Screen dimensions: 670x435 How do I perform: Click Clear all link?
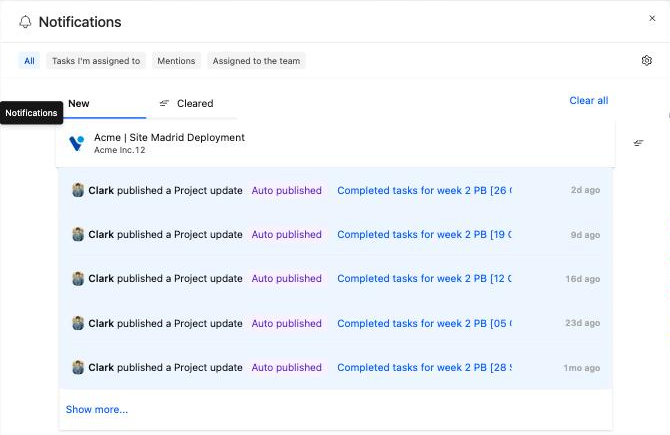click(x=588, y=100)
